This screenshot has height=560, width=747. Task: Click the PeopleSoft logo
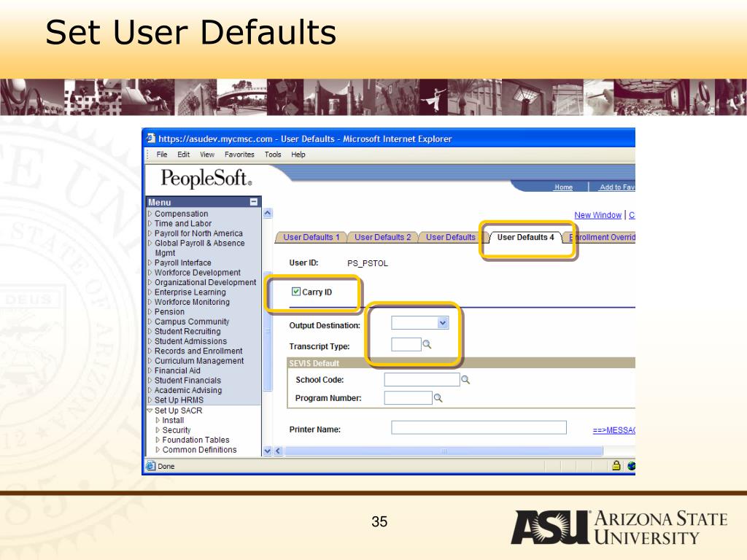(x=206, y=179)
